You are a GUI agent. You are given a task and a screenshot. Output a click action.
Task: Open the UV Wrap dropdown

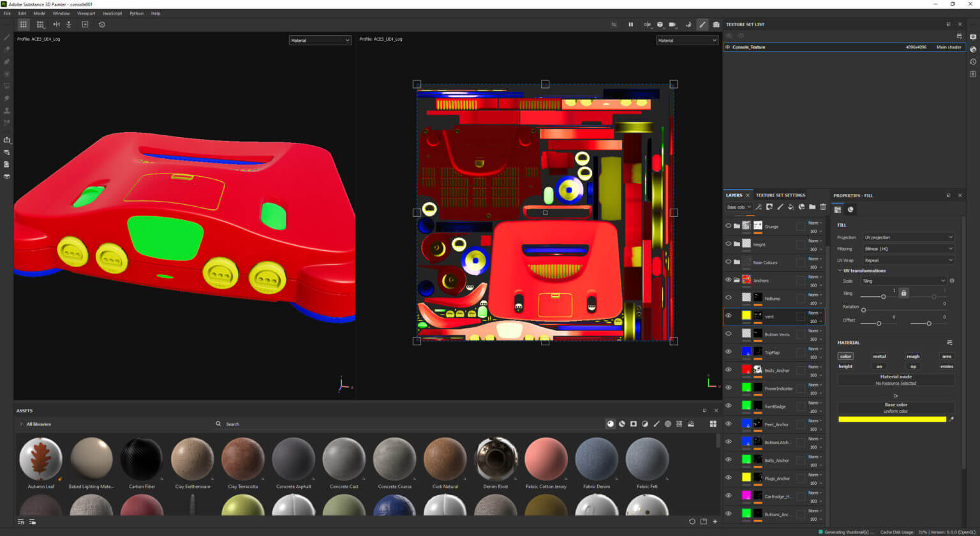[x=909, y=260]
